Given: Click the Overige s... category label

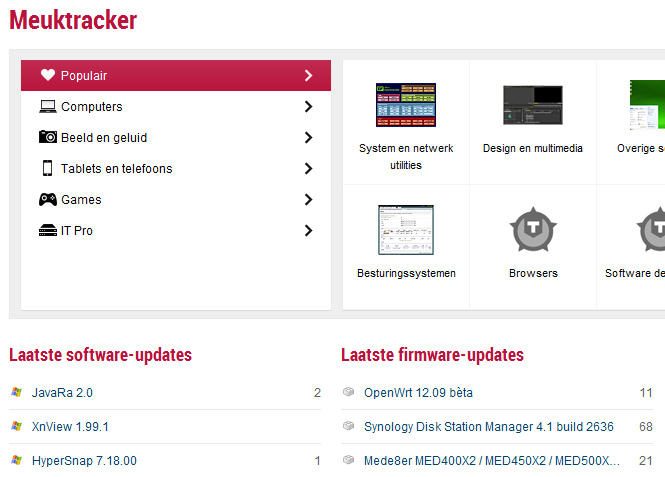Looking at the screenshot, I should [641, 148].
